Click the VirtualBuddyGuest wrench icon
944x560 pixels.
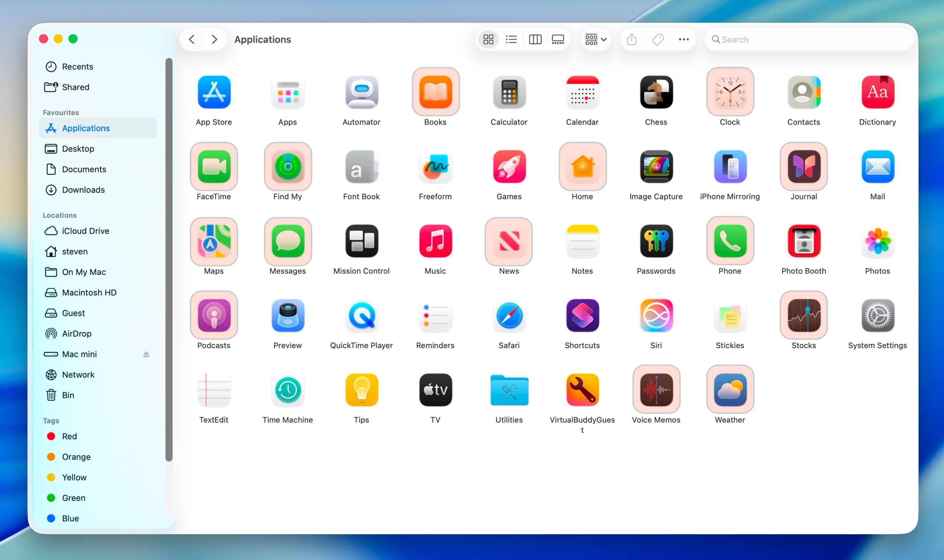coord(583,390)
